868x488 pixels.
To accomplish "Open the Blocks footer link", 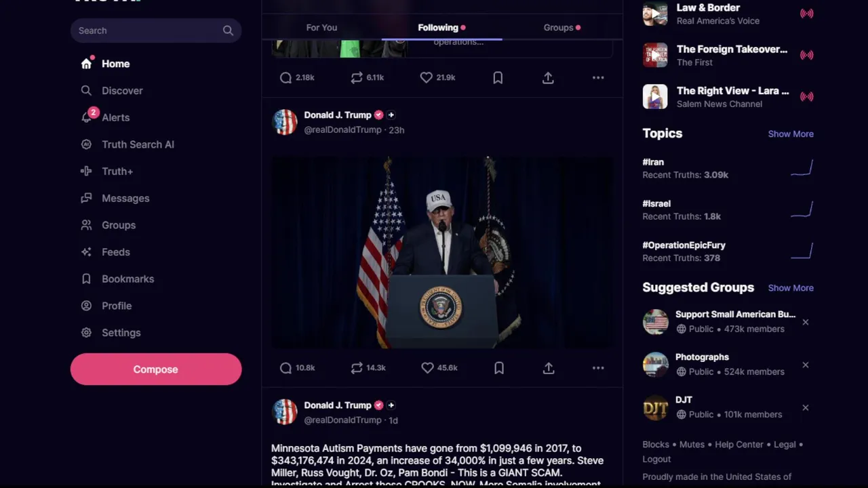I will click(656, 445).
